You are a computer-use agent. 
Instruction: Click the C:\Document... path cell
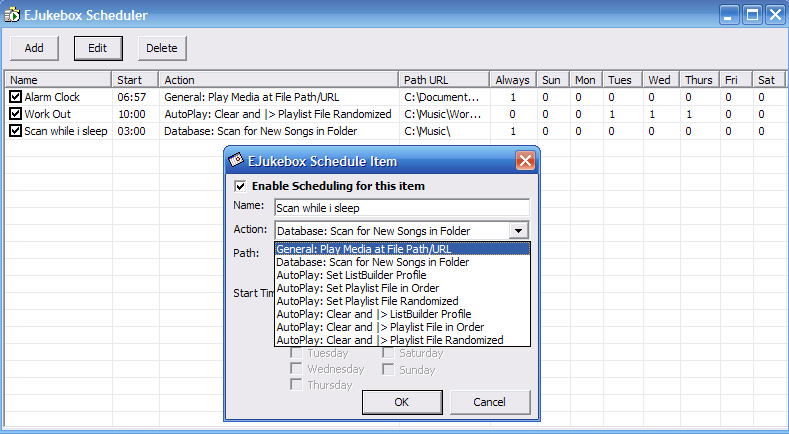pos(442,97)
